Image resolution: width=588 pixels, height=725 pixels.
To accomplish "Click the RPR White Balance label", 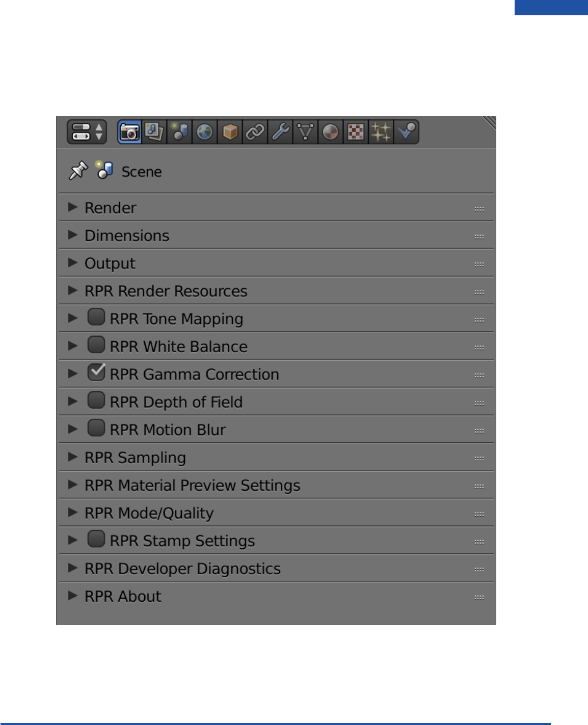I will 179,346.
